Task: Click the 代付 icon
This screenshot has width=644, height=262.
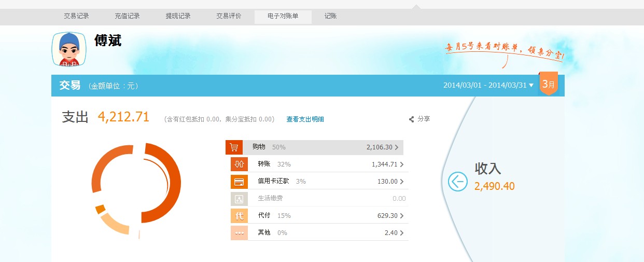Action: (x=239, y=216)
